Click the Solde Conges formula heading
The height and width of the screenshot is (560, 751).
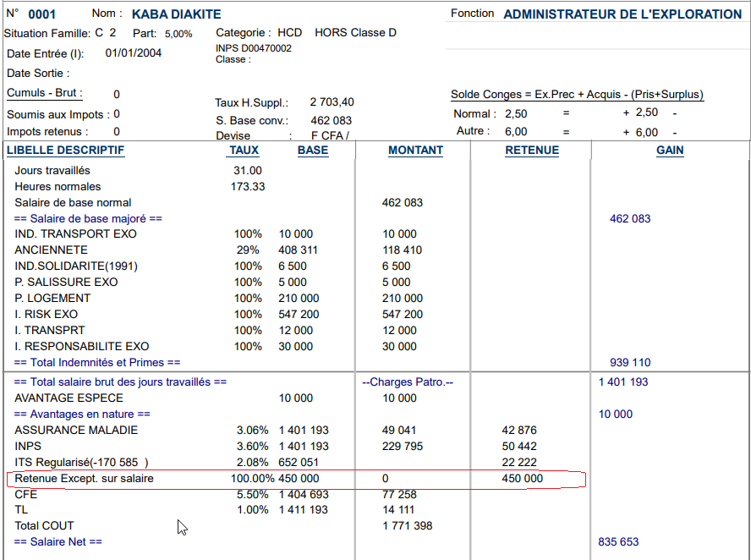[x=577, y=95]
